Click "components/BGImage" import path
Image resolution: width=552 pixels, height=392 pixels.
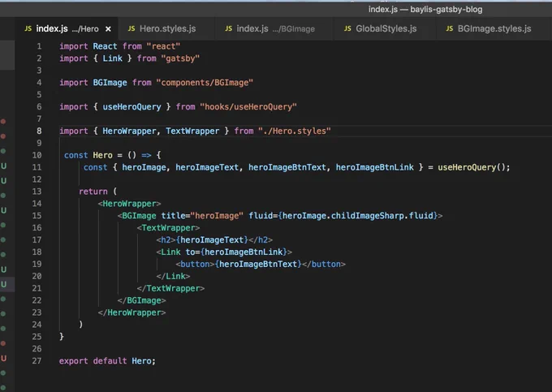[x=205, y=83]
